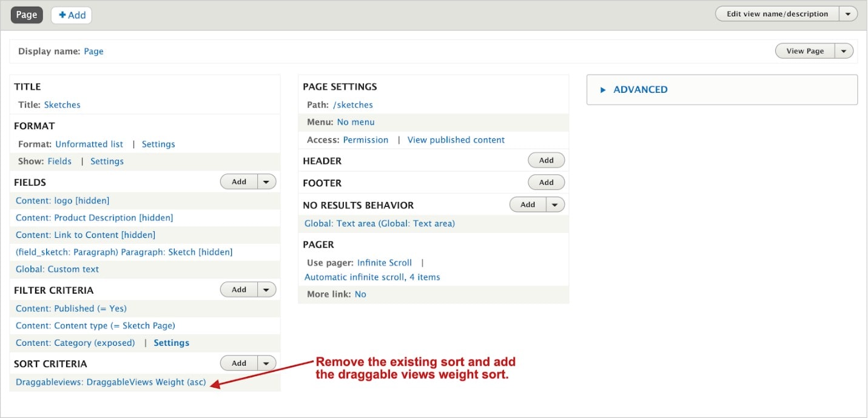The image size is (868, 418).
Task: Click Add button in Header section
Action: coord(547,160)
